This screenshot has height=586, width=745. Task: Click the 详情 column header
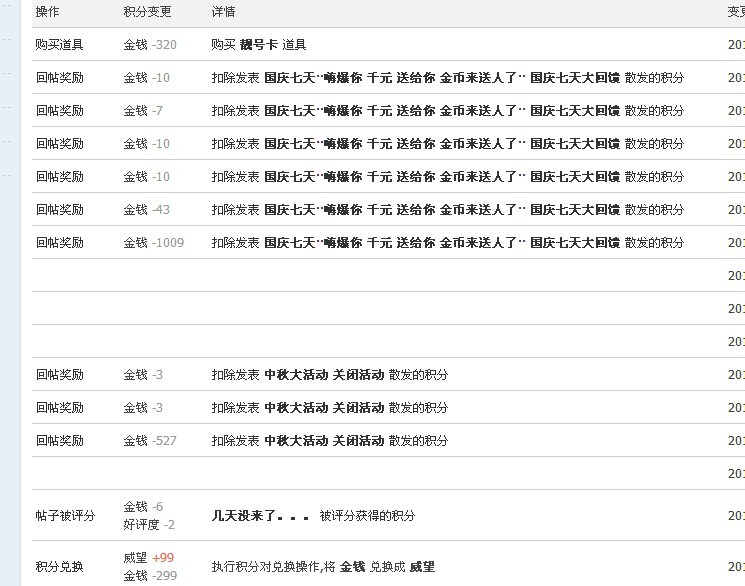point(223,11)
